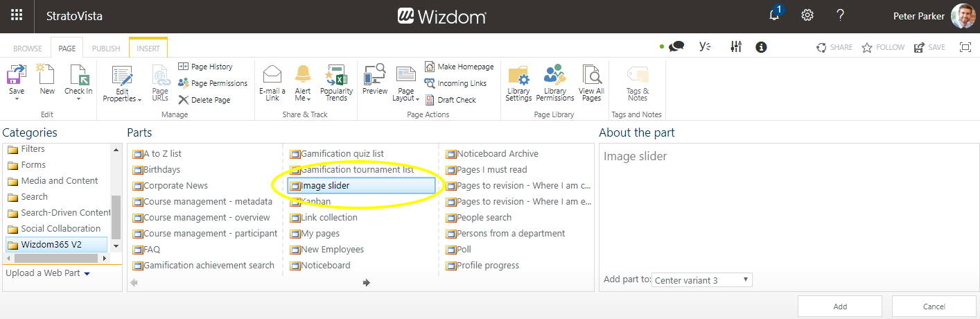Open the settings gear menu
Screen dimensions: 980x319
click(x=807, y=15)
